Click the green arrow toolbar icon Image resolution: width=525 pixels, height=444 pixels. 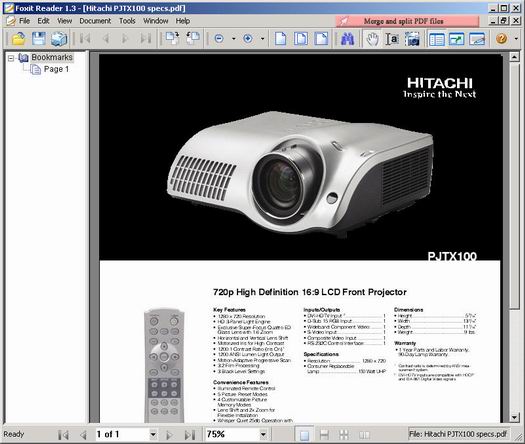(457, 39)
